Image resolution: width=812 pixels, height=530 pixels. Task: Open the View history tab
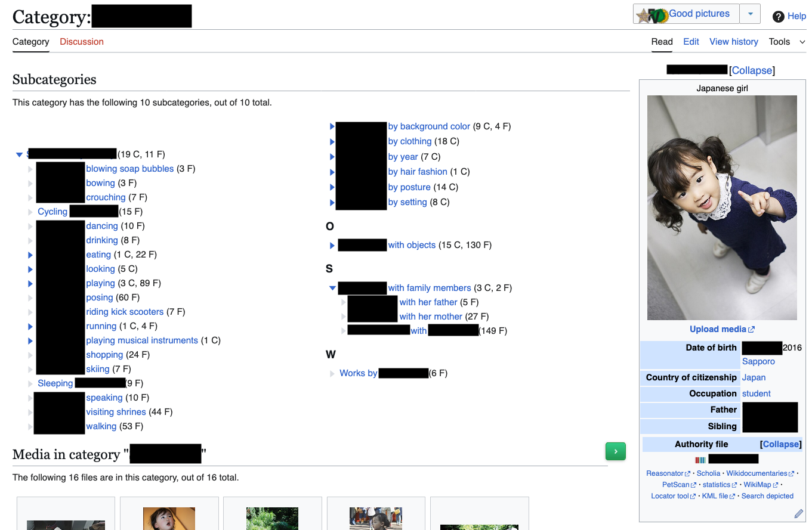(x=734, y=42)
